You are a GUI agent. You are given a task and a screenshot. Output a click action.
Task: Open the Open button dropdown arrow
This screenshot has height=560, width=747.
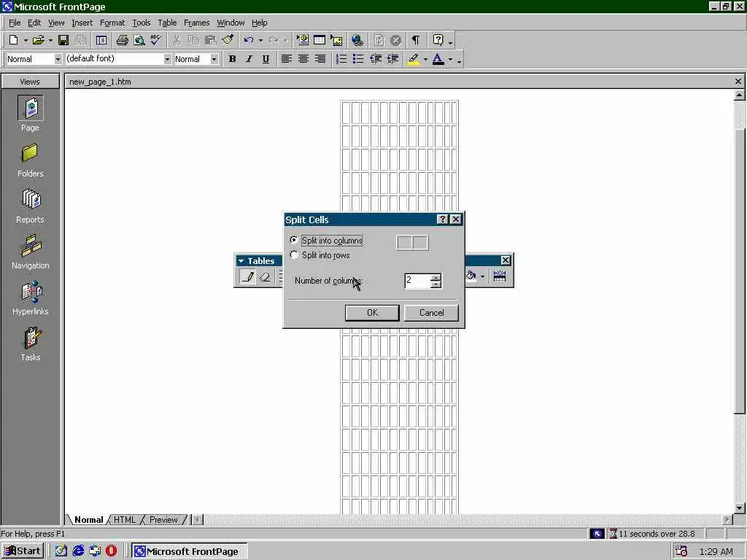(x=50, y=41)
